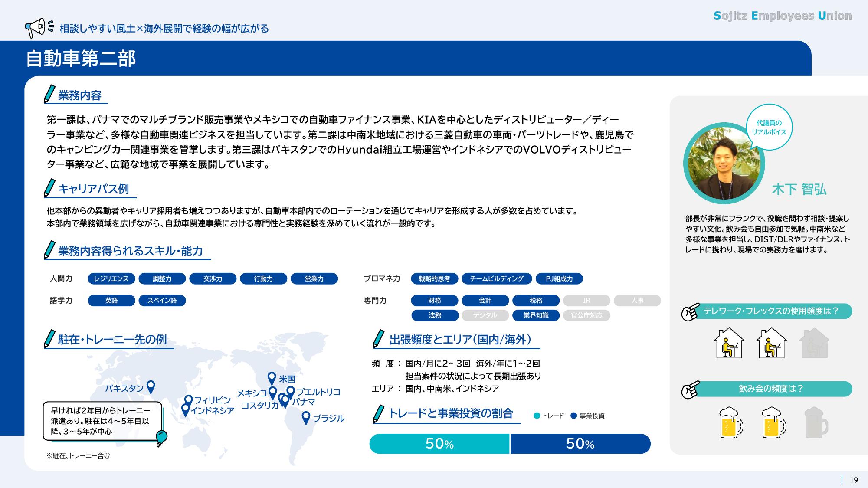Click the pencil icon beside 業務内容得られるスキル・能力
This screenshot has height=488, width=868.
50,250
